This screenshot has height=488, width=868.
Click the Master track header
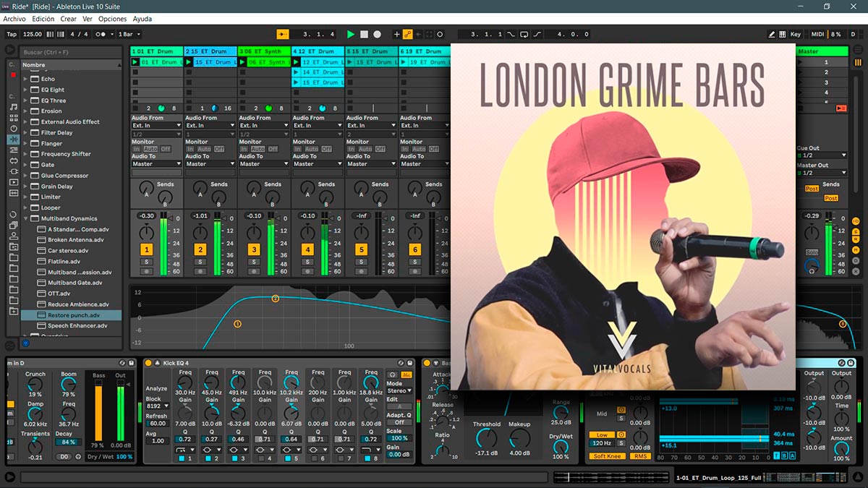822,51
